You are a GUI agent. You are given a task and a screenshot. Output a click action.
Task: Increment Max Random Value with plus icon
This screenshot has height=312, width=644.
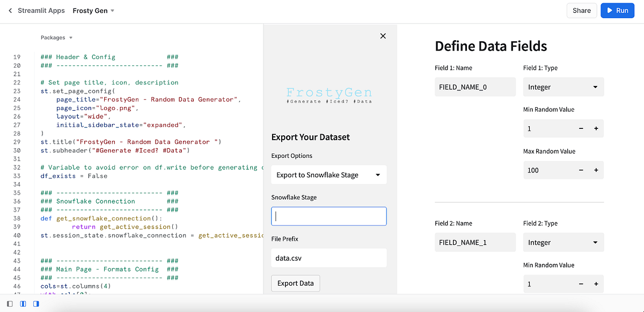597,170
